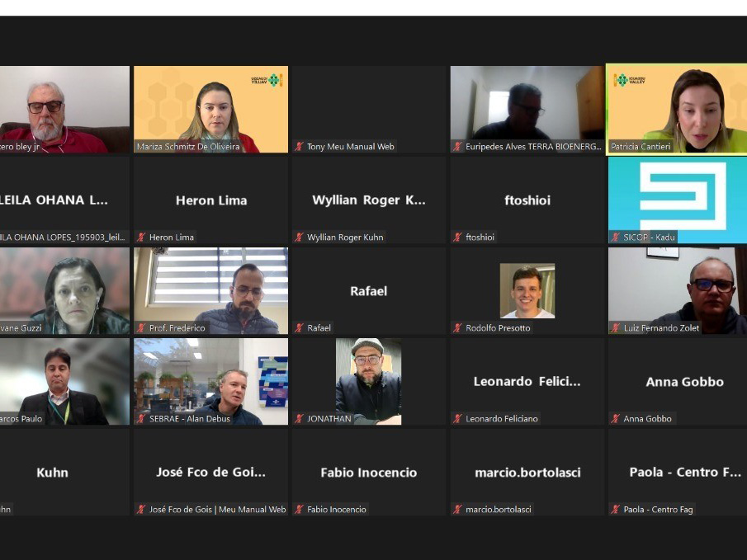The image size is (747, 560).
Task: Select JONATHAN's profile picture tile
Action: [369, 381]
